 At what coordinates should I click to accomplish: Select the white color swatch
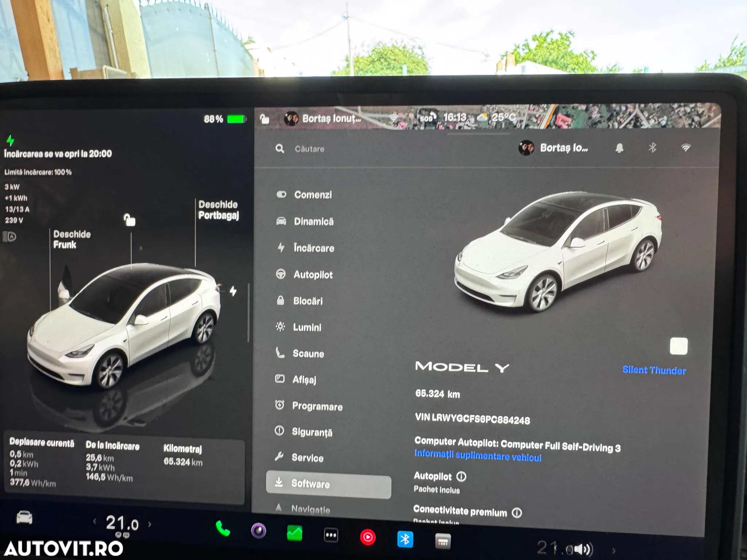pos(679,346)
